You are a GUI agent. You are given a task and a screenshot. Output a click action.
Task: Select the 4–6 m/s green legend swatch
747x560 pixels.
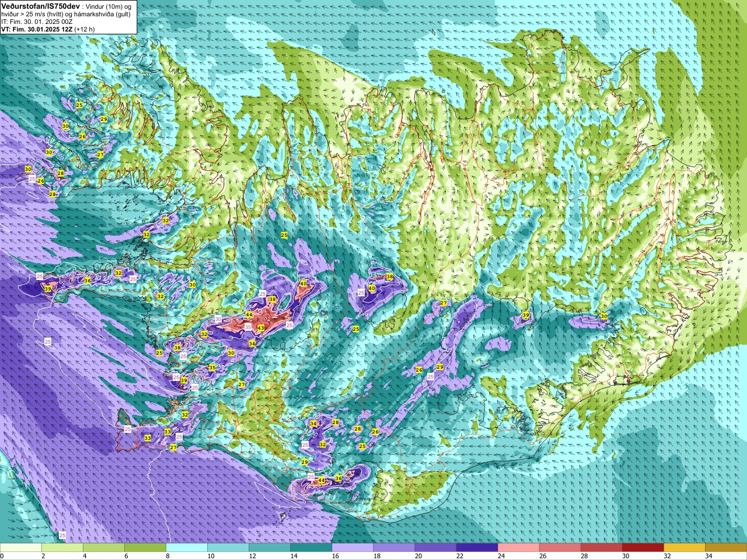coord(104,548)
